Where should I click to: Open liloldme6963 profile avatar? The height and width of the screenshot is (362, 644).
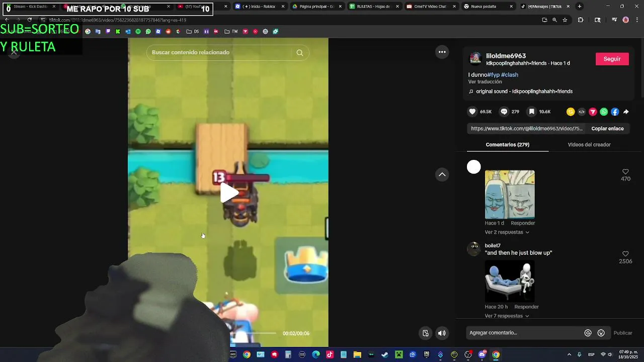coord(475,59)
